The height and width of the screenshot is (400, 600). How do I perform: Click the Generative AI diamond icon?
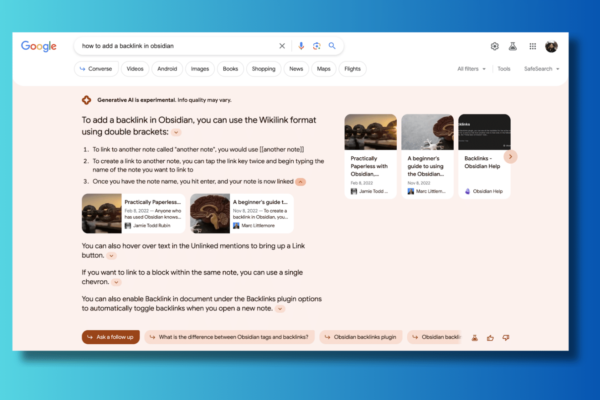click(x=86, y=100)
